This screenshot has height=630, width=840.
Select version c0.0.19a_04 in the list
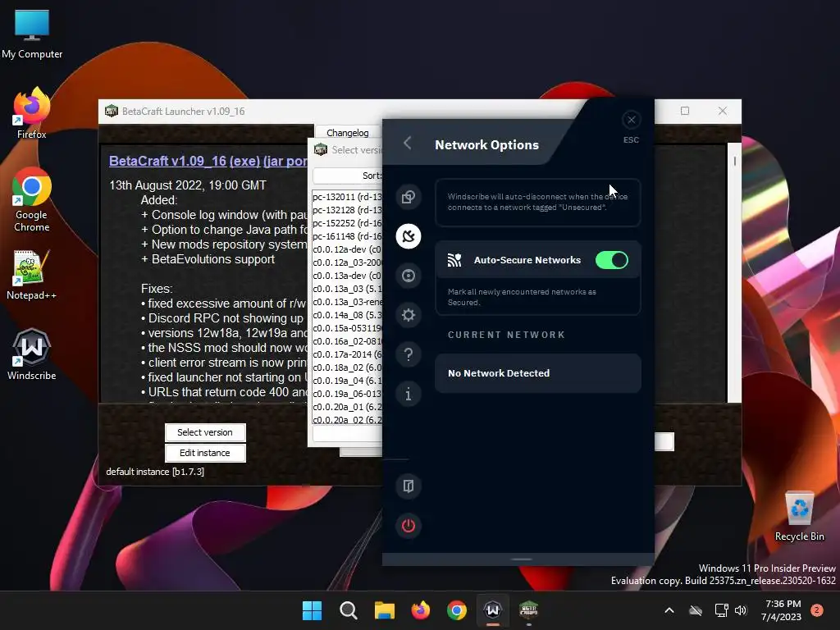[347, 381]
